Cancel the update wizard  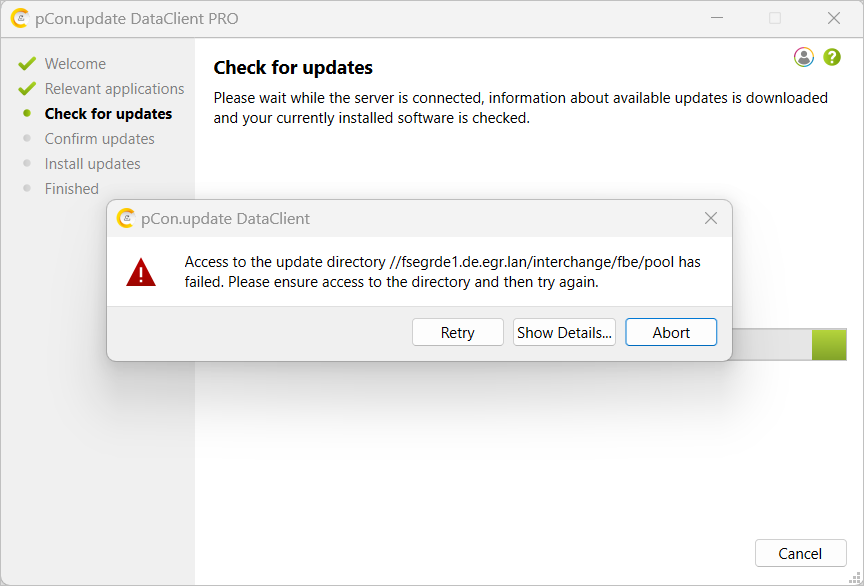tap(800, 553)
